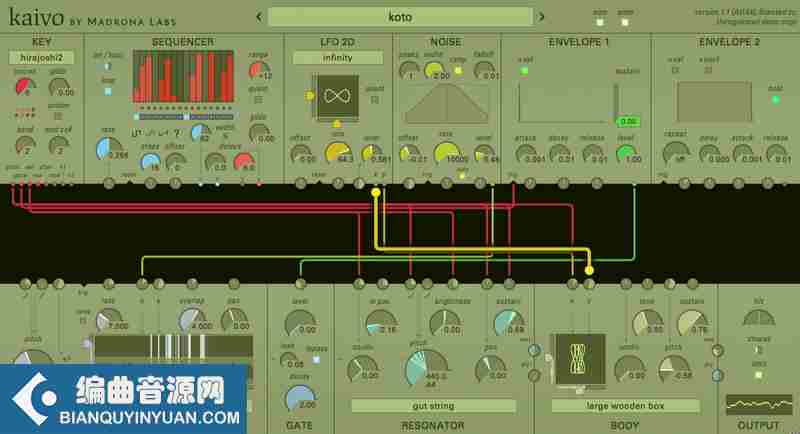The image size is (800, 434).
Task: Click the Resonator brightness knob
Action: (x=445, y=322)
